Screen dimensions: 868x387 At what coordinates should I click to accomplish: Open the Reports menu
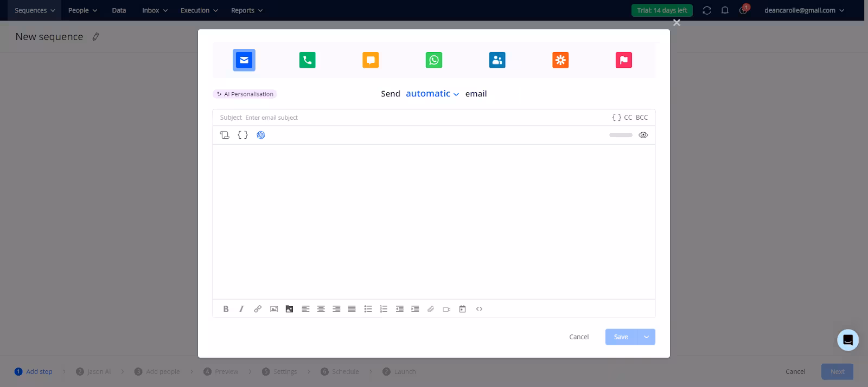[247, 10]
